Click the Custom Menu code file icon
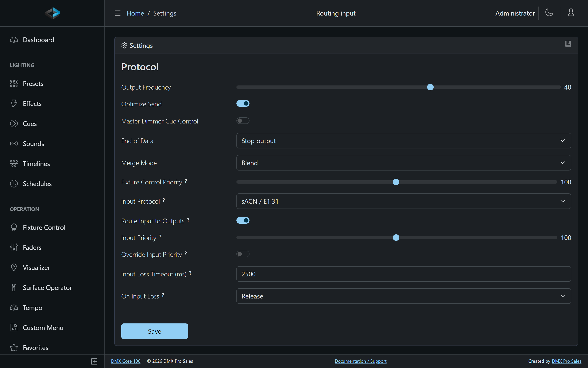The image size is (588, 368). (14, 328)
